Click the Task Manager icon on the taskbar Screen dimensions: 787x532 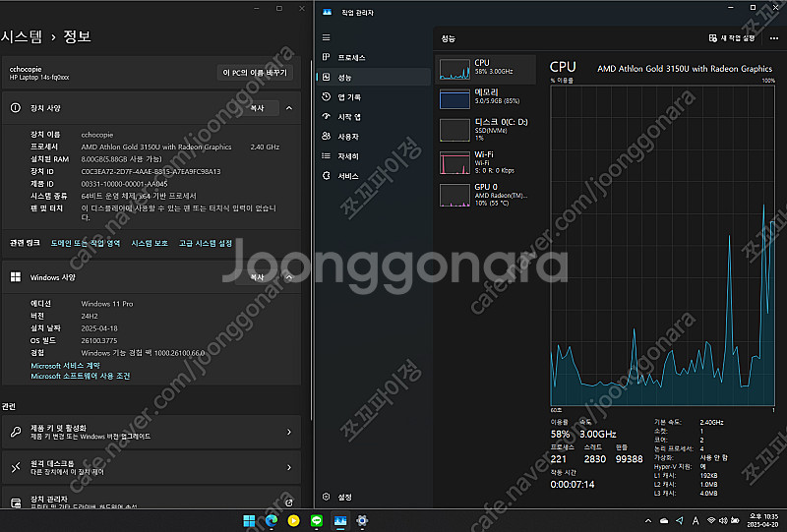pos(339,521)
